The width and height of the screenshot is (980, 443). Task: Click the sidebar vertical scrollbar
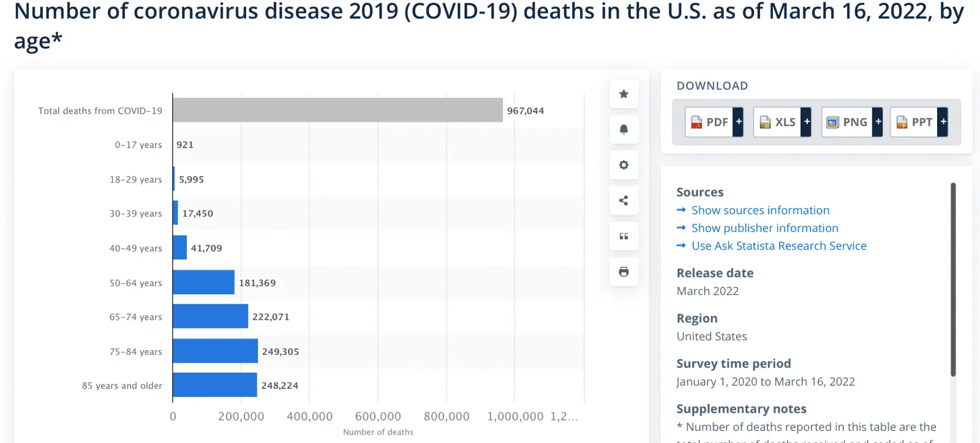(x=952, y=279)
